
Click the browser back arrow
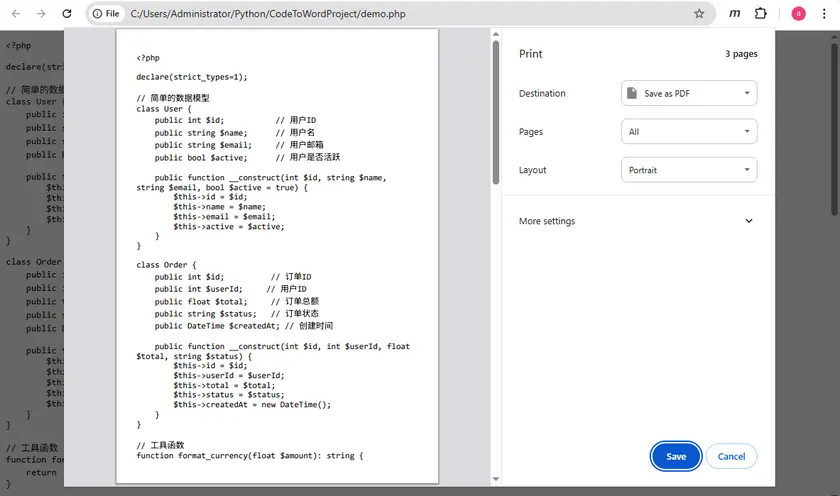click(14, 14)
